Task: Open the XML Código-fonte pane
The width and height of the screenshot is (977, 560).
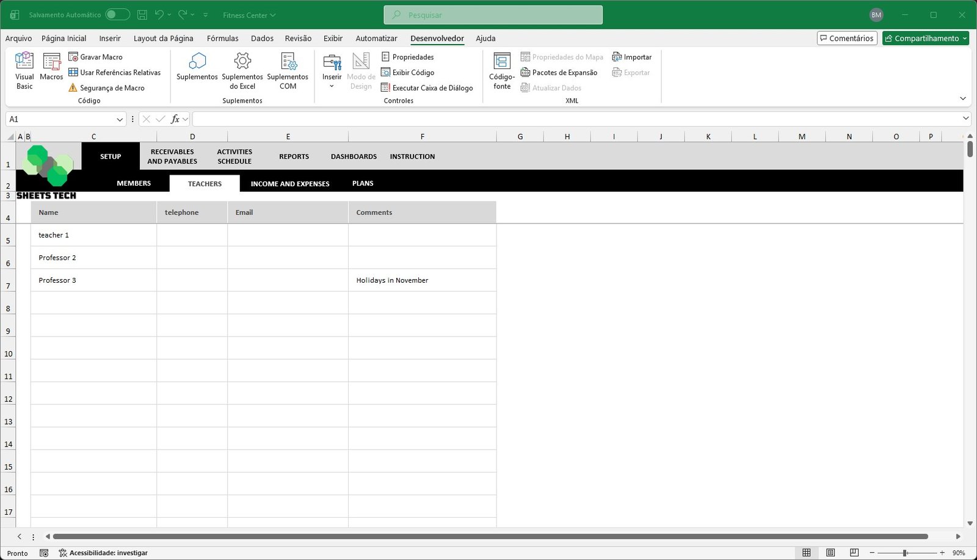Action: point(501,70)
